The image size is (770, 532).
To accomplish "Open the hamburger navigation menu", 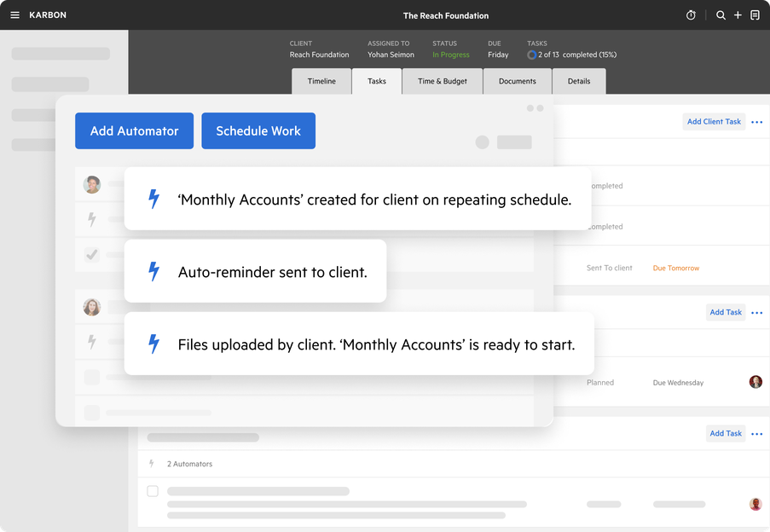I will (x=14, y=14).
